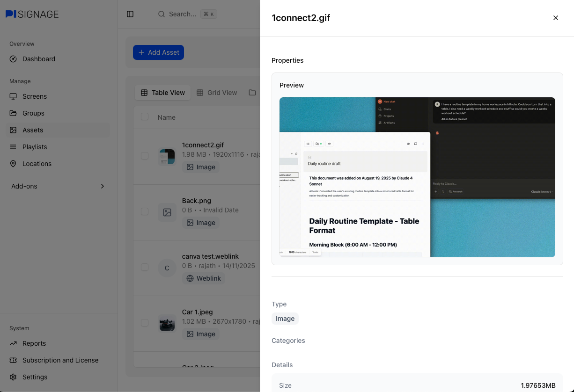
Task: Click the Playlists list icon
Action: [13, 147]
